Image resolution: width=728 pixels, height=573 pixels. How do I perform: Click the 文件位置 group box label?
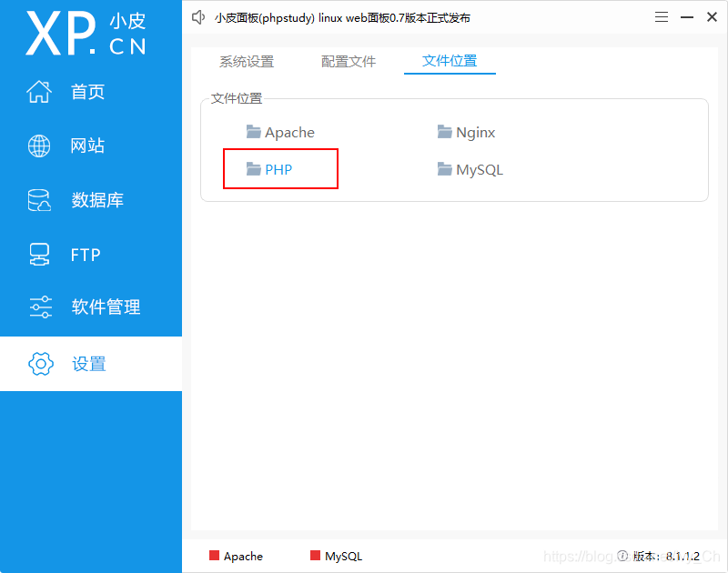tap(237, 98)
